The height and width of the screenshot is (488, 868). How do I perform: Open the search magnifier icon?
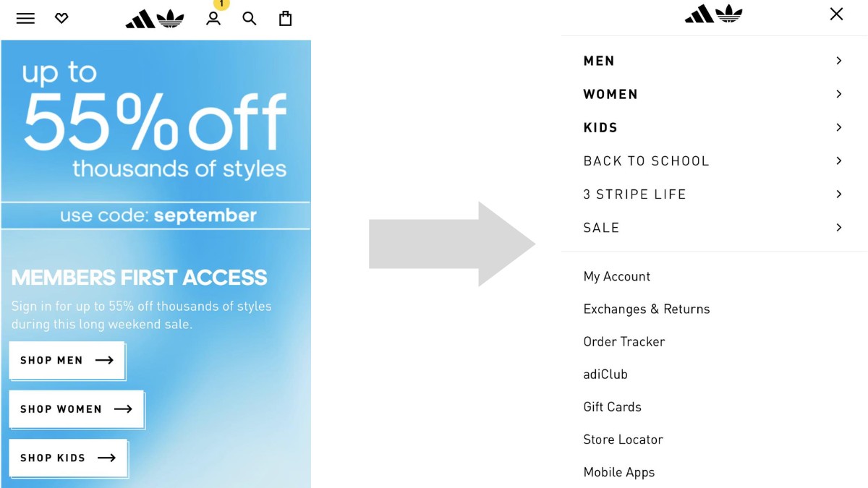pyautogui.click(x=250, y=19)
